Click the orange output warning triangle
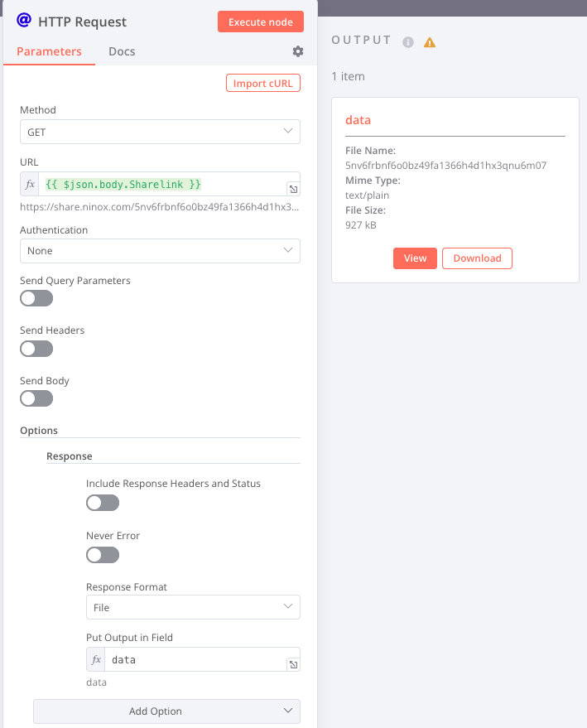 click(430, 42)
